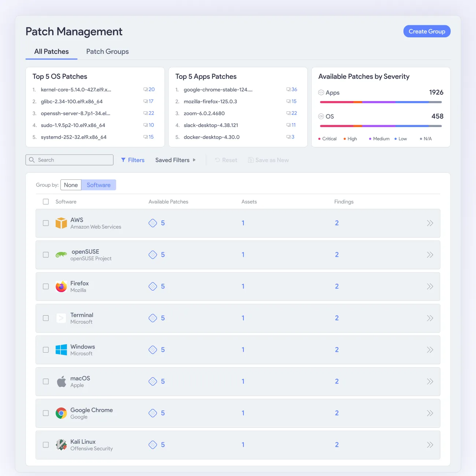
Task: Check the Google Chrome row checkbox
Action: pyautogui.click(x=46, y=413)
